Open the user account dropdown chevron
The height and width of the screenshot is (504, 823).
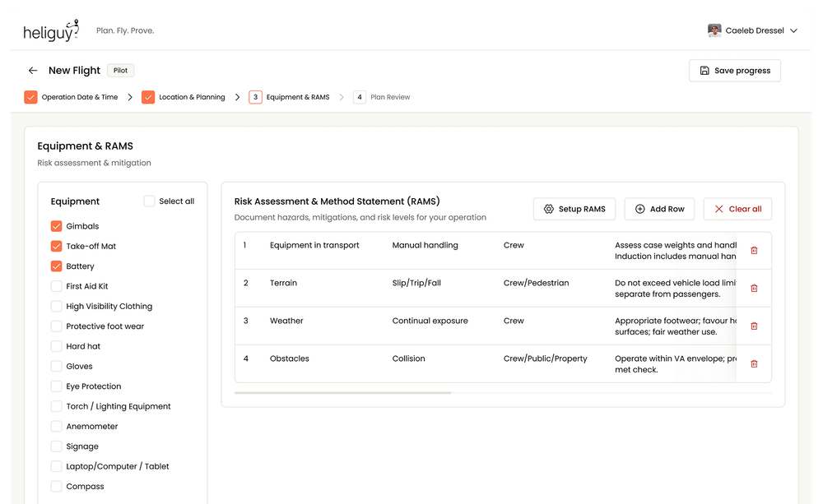pos(793,31)
